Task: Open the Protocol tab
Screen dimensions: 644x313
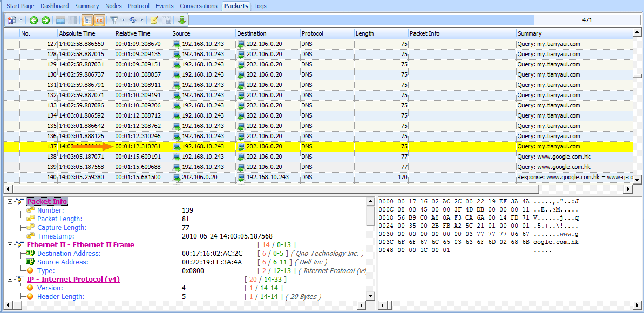Action: pyautogui.click(x=138, y=6)
